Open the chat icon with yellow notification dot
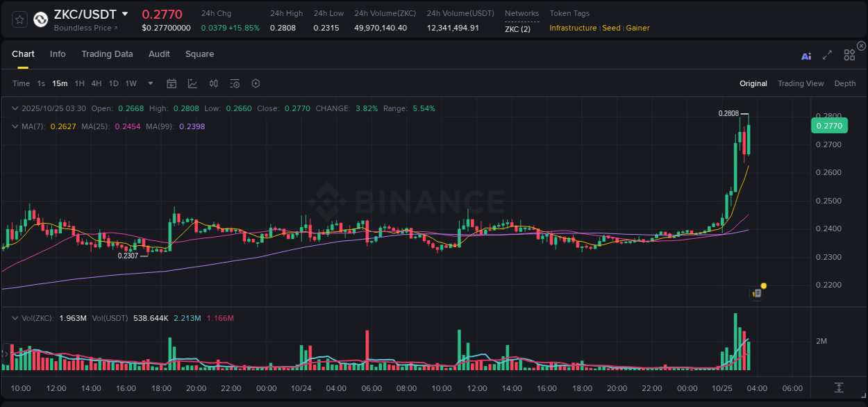 click(757, 292)
